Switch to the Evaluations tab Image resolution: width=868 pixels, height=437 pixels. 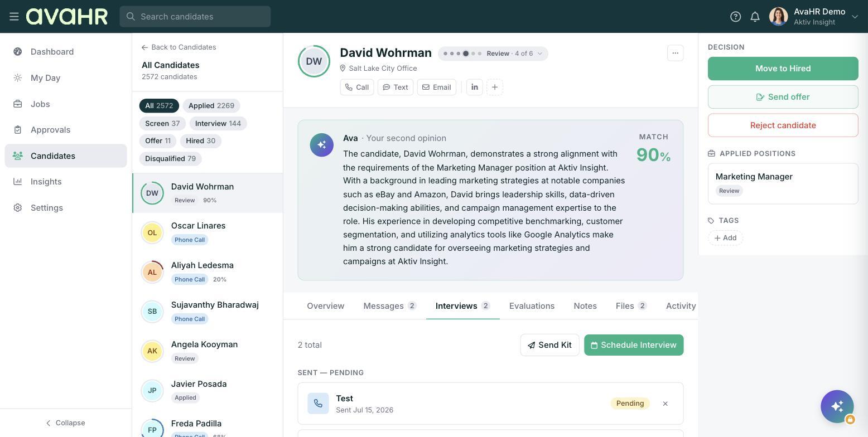(x=532, y=306)
